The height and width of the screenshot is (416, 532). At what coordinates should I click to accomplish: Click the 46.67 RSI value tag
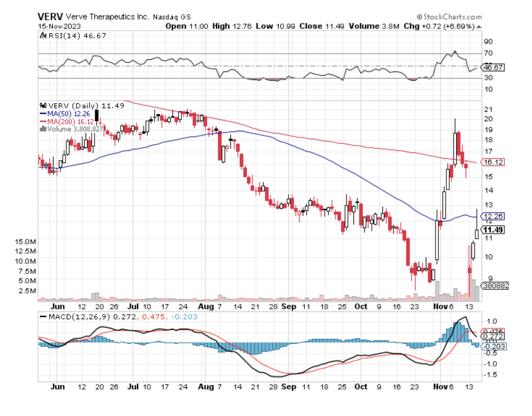(x=493, y=67)
